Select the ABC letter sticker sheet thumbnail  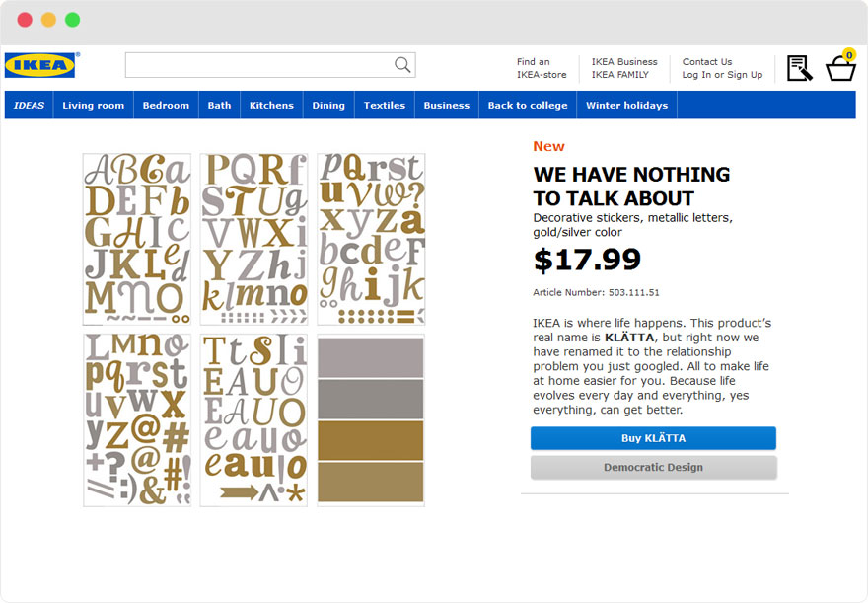pyautogui.click(x=137, y=239)
